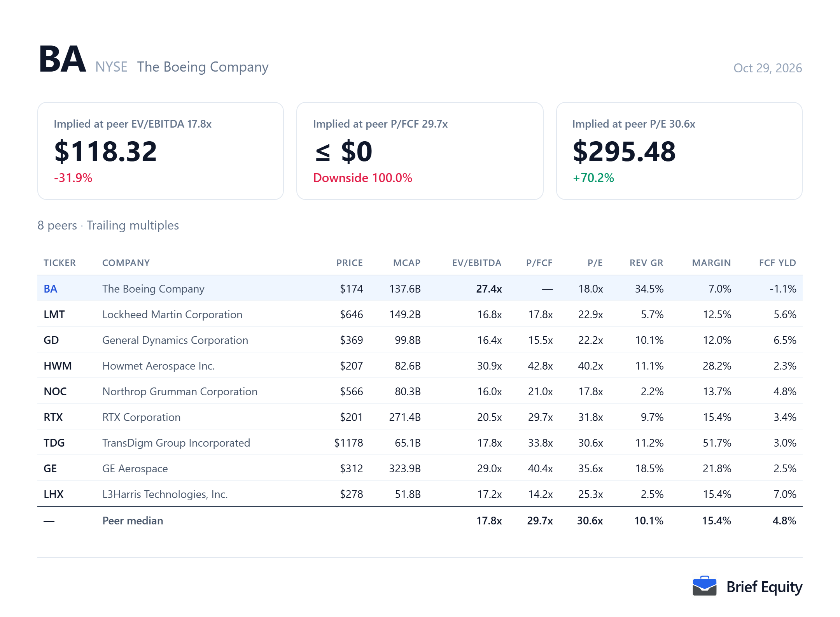Click the P/E column header
This screenshot has width=840, height=617.
[595, 263]
